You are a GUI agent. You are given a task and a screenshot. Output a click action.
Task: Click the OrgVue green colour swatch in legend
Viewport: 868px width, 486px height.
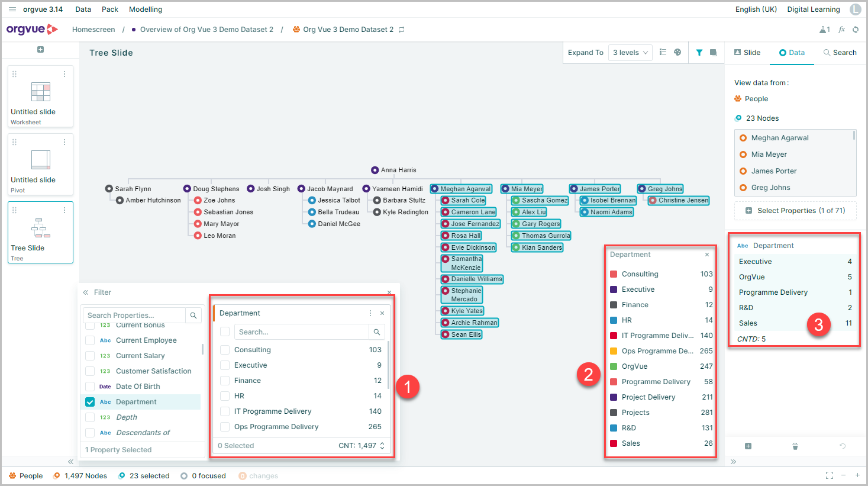614,366
